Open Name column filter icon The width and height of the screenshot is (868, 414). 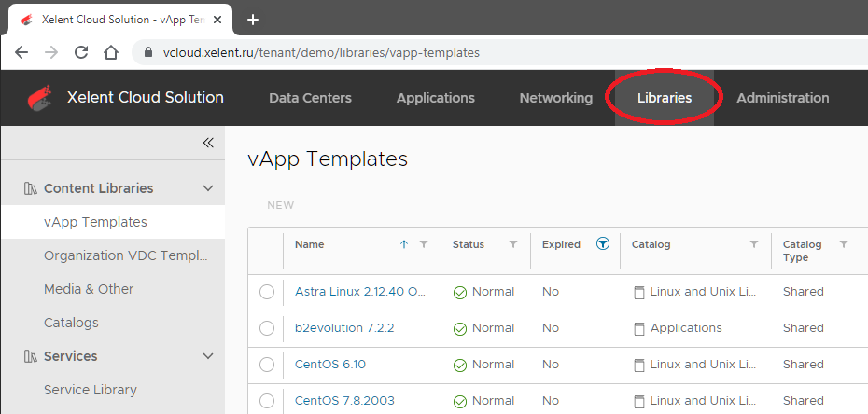[x=424, y=244]
